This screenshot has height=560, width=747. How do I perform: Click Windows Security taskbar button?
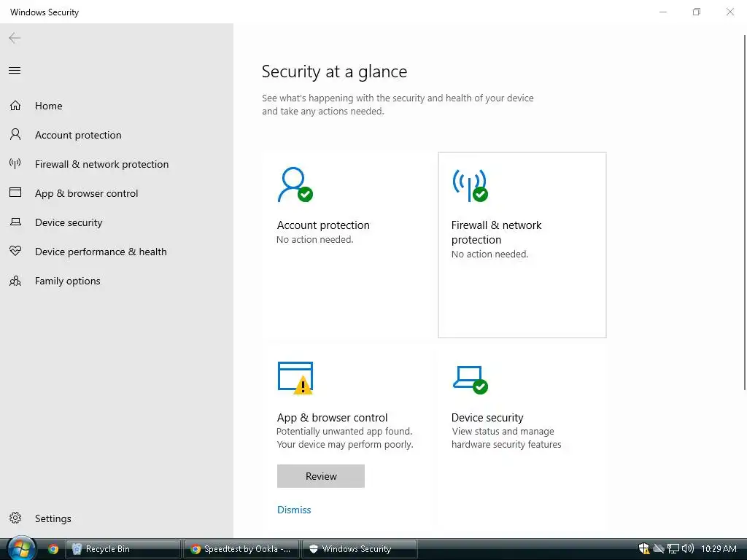[x=360, y=549]
